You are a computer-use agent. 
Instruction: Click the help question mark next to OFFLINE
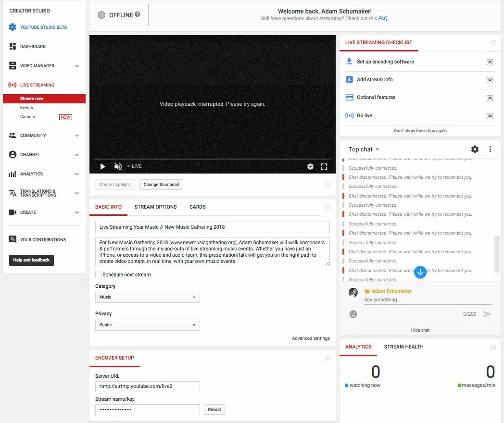[x=137, y=14]
